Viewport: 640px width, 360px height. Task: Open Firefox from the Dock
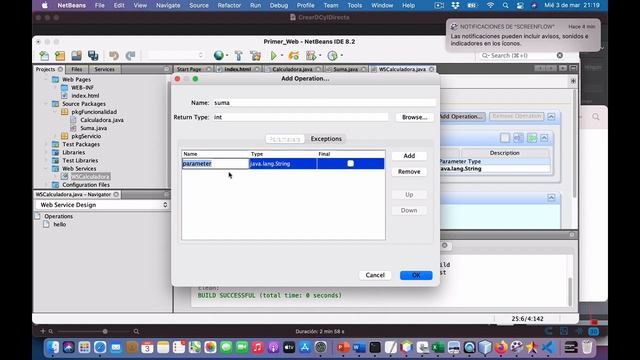(x=501, y=347)
